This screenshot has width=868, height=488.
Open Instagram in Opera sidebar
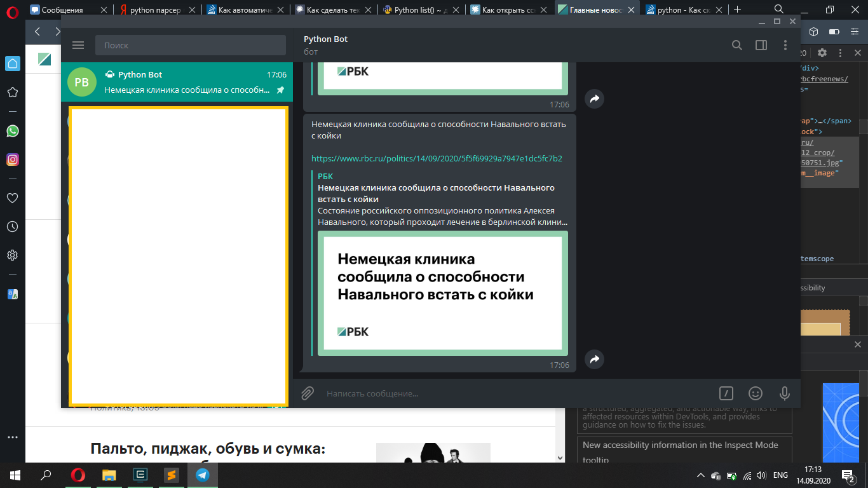click(x=12, y=159)
